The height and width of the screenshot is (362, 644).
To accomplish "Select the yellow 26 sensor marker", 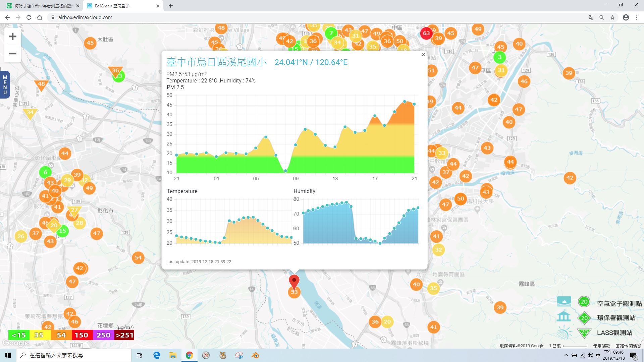I will tap(21, 236).
